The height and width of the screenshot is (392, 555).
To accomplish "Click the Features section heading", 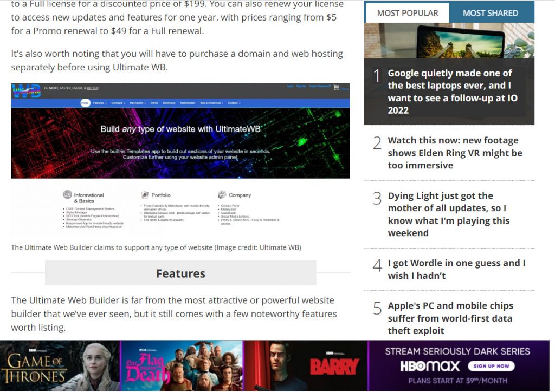I will (180, 273).
